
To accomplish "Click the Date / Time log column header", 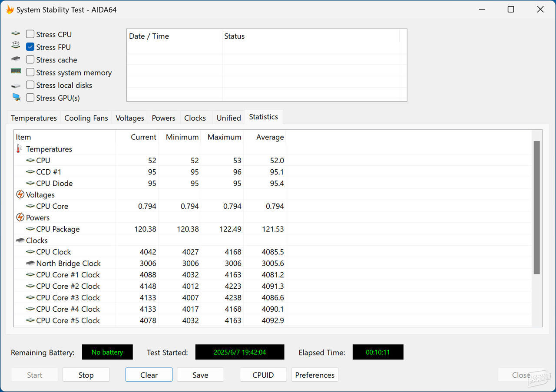I will (x=175, y=36).
